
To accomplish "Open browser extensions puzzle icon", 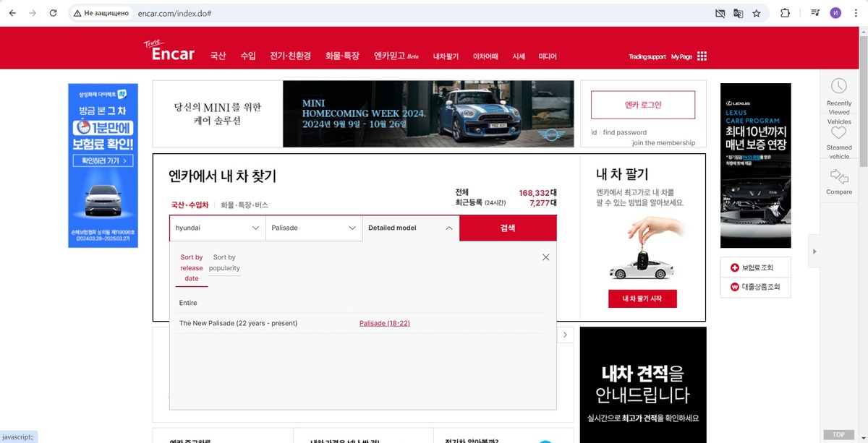I will [785, 13].
